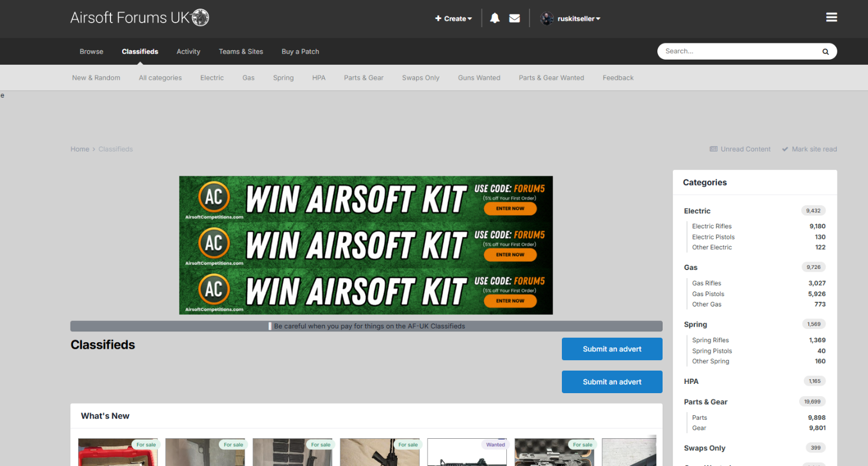Open the notifications bell icon
868x466 pixels.
pyautogui.click(x=495, y=19)
